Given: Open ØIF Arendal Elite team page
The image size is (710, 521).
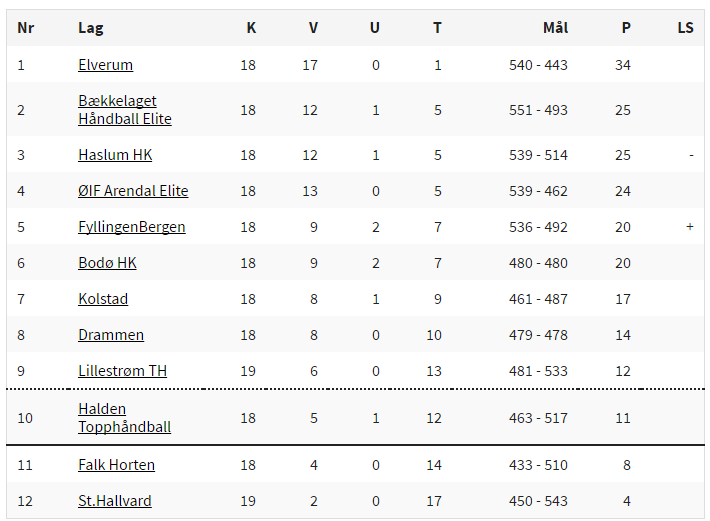Looking at the screenshot, I should (133, 191).
